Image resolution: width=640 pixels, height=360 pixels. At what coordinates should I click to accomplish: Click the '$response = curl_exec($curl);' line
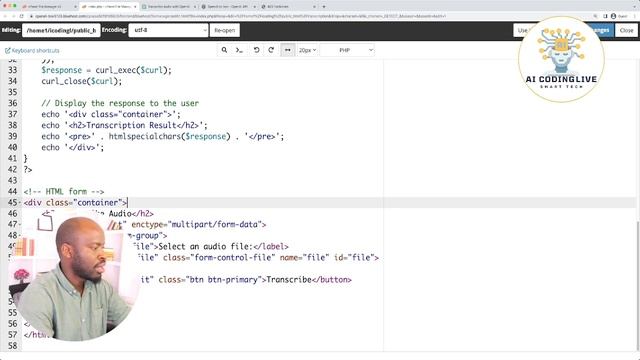click(x=106, y=70)
